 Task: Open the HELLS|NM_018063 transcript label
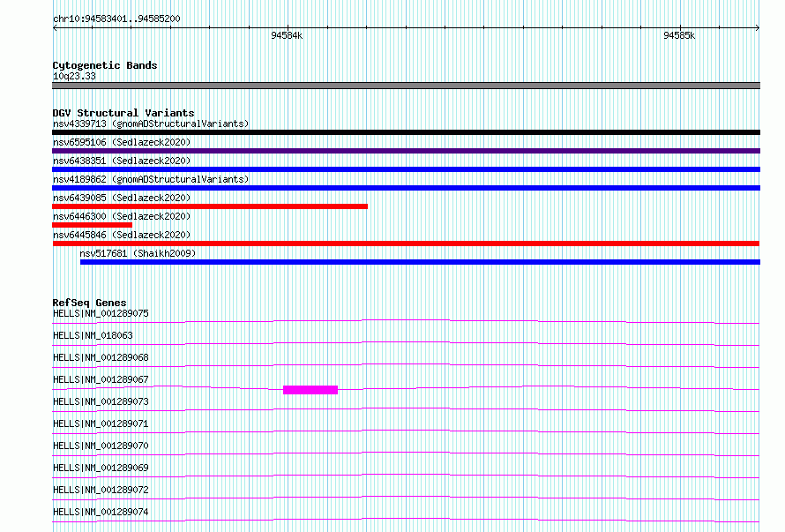click(93, 336)
